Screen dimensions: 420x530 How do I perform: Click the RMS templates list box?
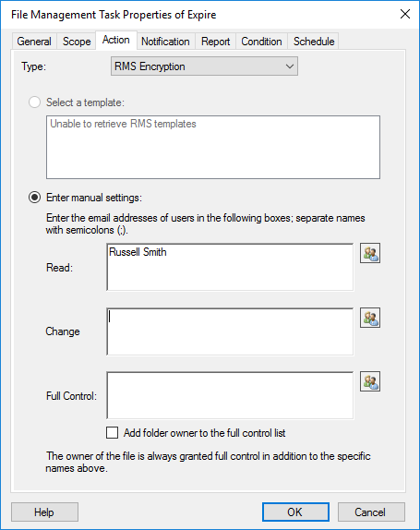click(x=213, y=147)
